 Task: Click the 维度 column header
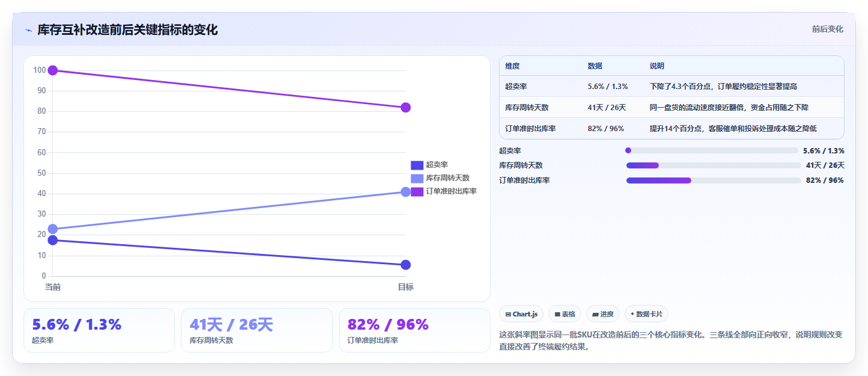coord(513,66)
